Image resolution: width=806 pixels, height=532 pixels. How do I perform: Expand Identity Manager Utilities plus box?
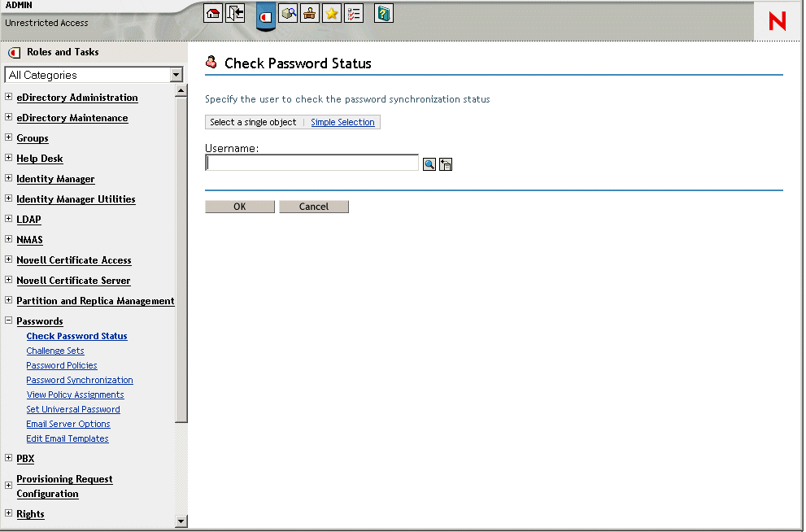pos(8,198)
